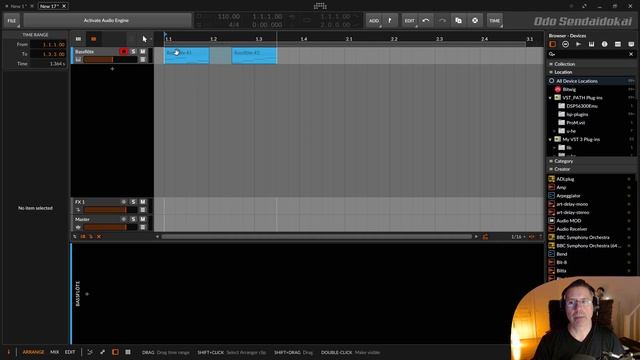Click the add cue marker icon next to ADD
Screen dimensions: 640x360
click(x=390, y=20)
